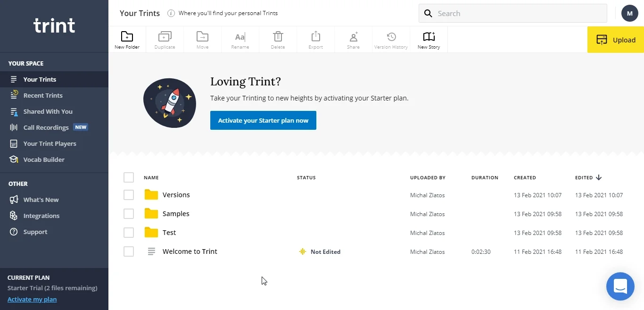644x310 pixels.
Task: Click the Duplicate toolbar icon
Action: point(165,36)
